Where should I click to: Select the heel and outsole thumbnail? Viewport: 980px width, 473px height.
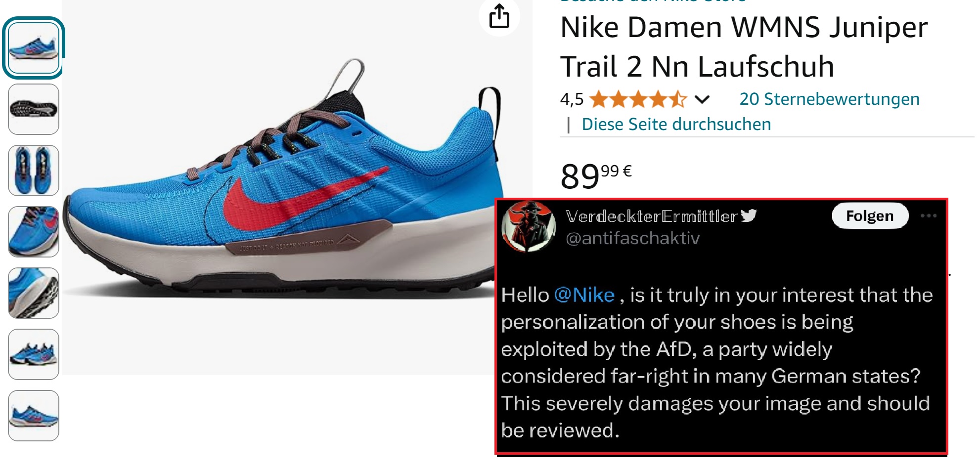(x=34, y=293)
